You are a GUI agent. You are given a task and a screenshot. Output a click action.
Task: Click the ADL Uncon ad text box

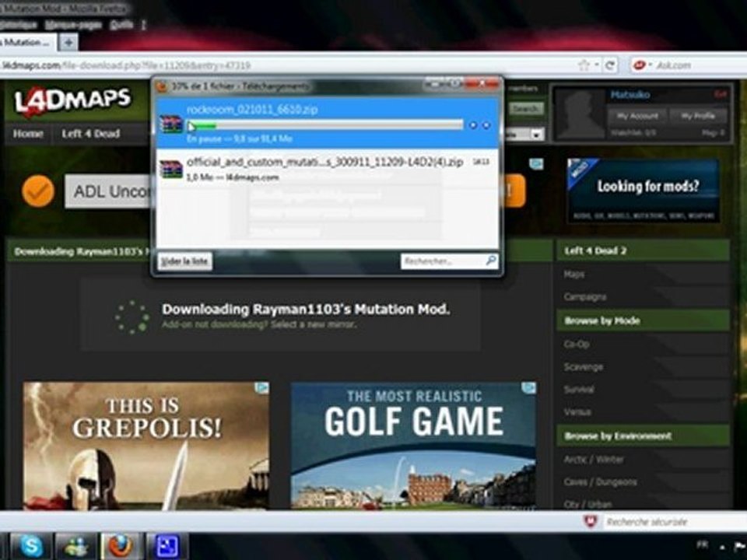109,191
